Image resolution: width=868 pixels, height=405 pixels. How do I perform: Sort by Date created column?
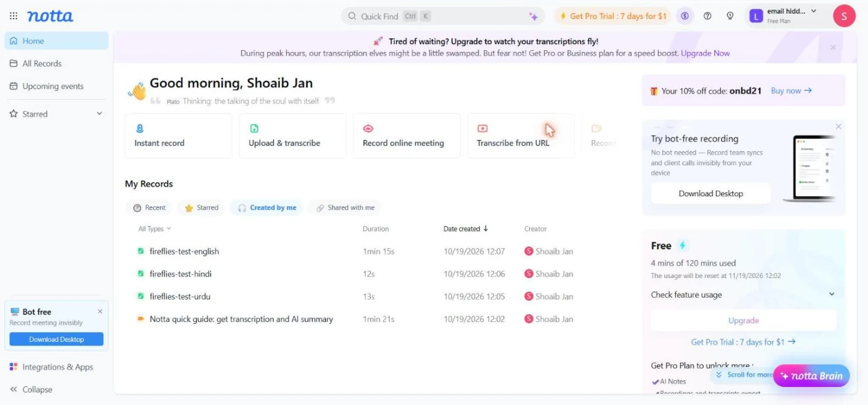tap(466, 229)
